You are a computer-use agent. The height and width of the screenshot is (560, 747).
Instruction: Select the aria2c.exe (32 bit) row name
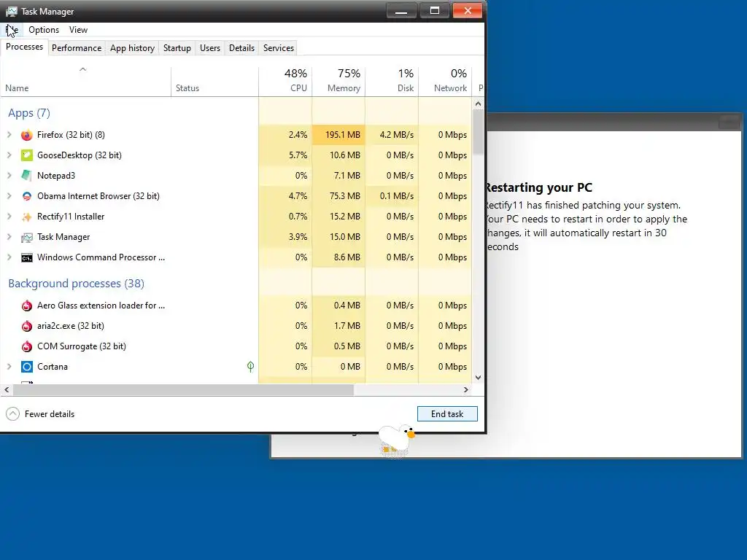click(x=71, y=326)
